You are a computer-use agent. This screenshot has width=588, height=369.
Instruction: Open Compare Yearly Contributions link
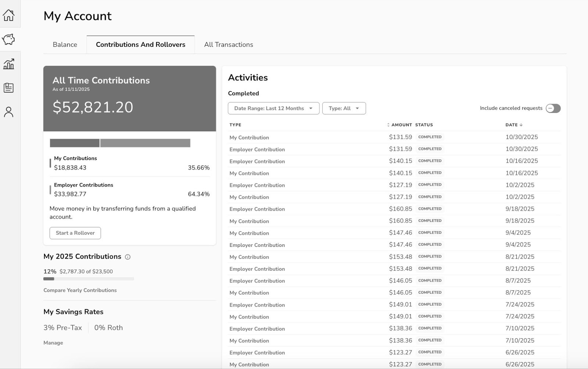click(x=80, y=290)
